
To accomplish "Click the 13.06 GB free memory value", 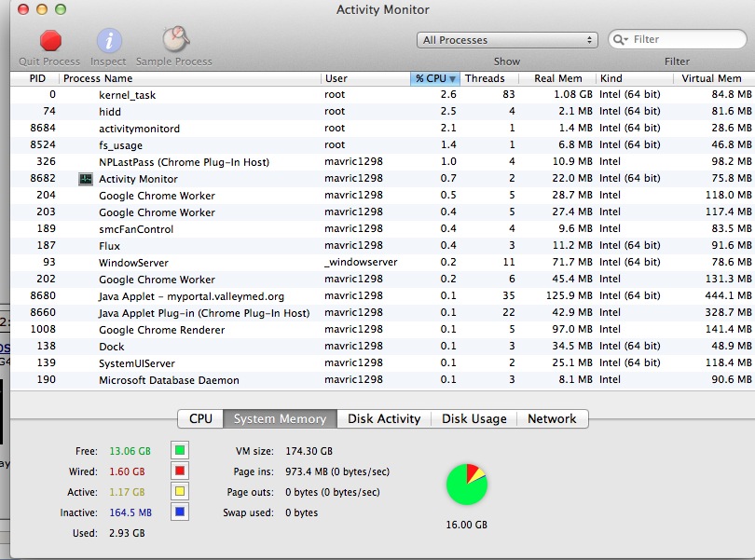I will click(x=130, y=451).
